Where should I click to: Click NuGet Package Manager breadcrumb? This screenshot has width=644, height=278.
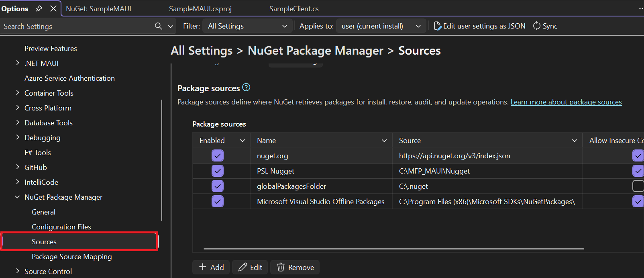[x=316, y=51]
